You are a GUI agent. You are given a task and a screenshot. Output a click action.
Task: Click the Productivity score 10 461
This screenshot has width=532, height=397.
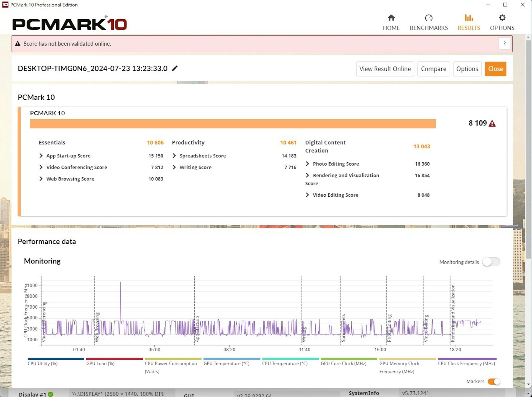(x=288, y=142)
